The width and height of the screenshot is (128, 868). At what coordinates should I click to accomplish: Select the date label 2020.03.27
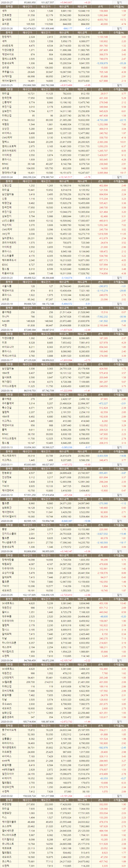pyautogui.click(x=7, y=2)
